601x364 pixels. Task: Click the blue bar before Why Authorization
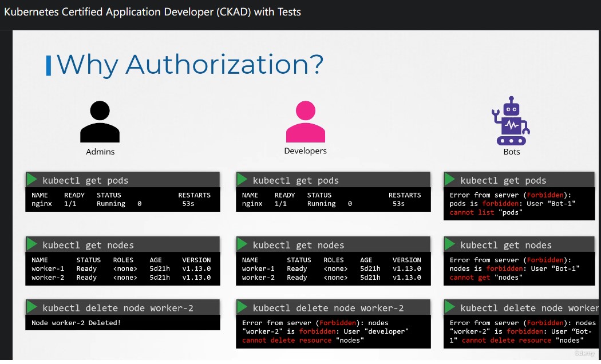tap(49, 65)
